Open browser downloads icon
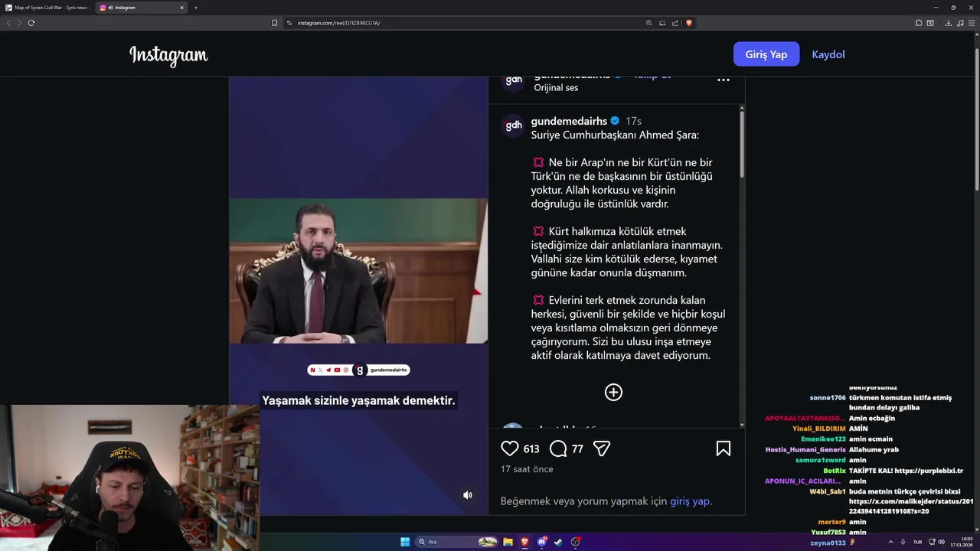The height and width of the screenshot is (551, 980). pos(948,23)
